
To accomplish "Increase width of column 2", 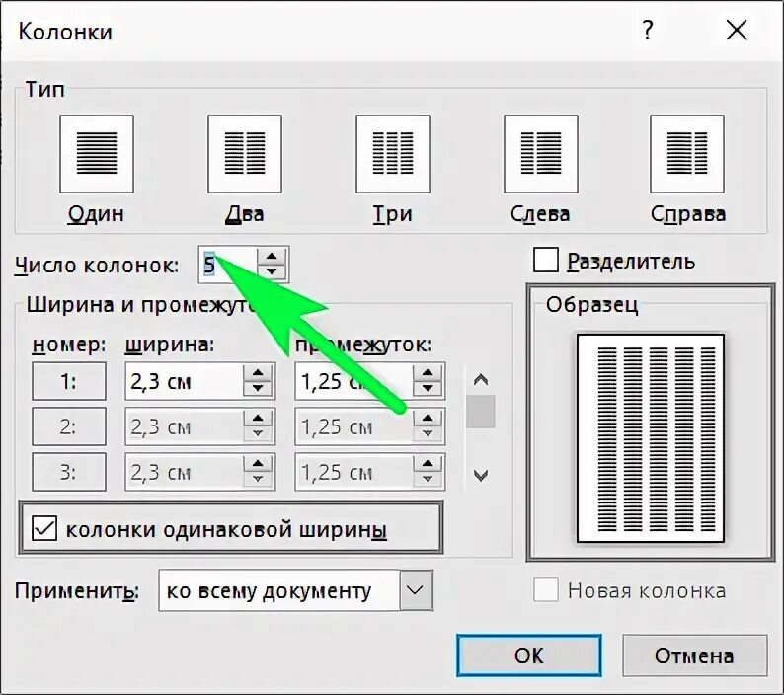I will pyautogui.click(x=258, y=419).
